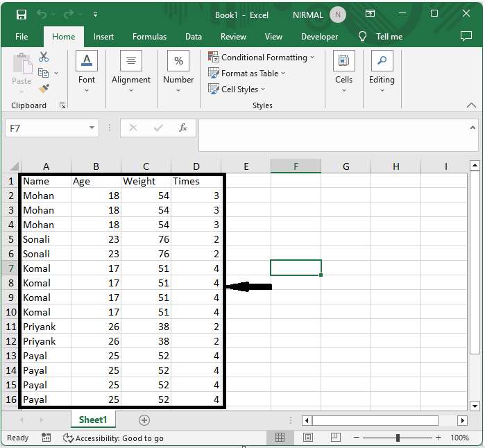Open Customize Quick Access Toolbar menu
Screen dimensions: 485x448
96,15
